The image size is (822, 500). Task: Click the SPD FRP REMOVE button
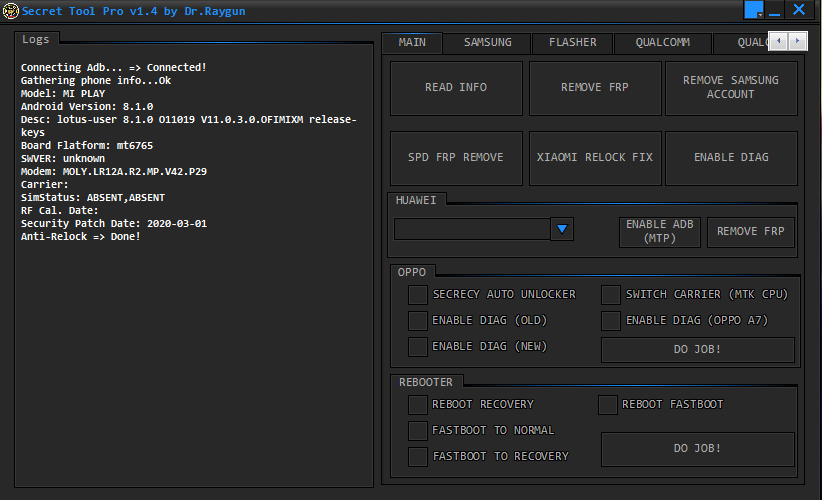click(x=456, y=158)
